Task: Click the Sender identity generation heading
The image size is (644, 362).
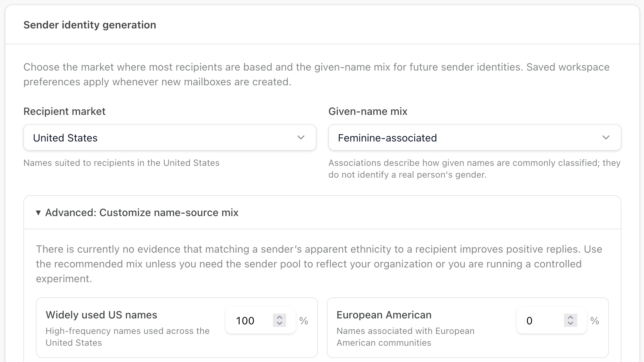Action: coord(90,25)
